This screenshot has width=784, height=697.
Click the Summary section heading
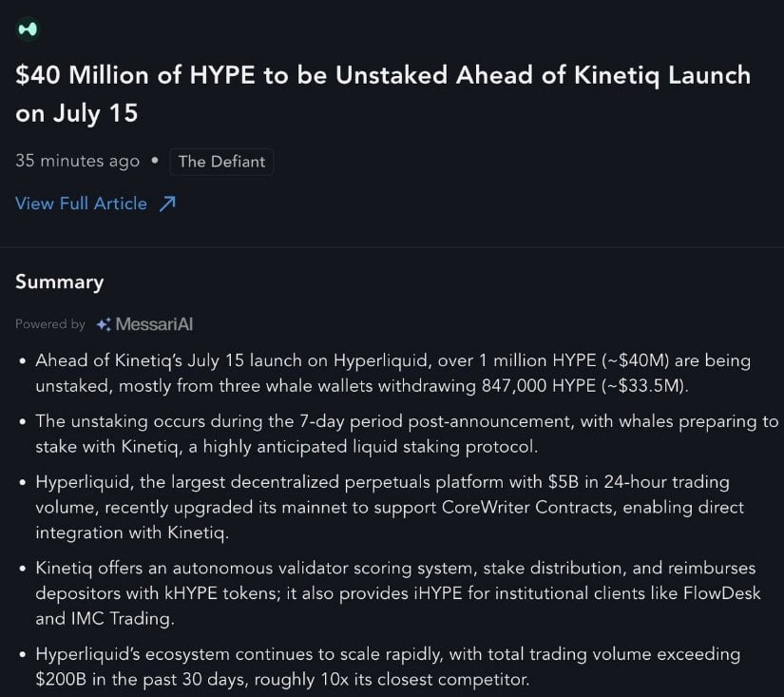point(60,282)
